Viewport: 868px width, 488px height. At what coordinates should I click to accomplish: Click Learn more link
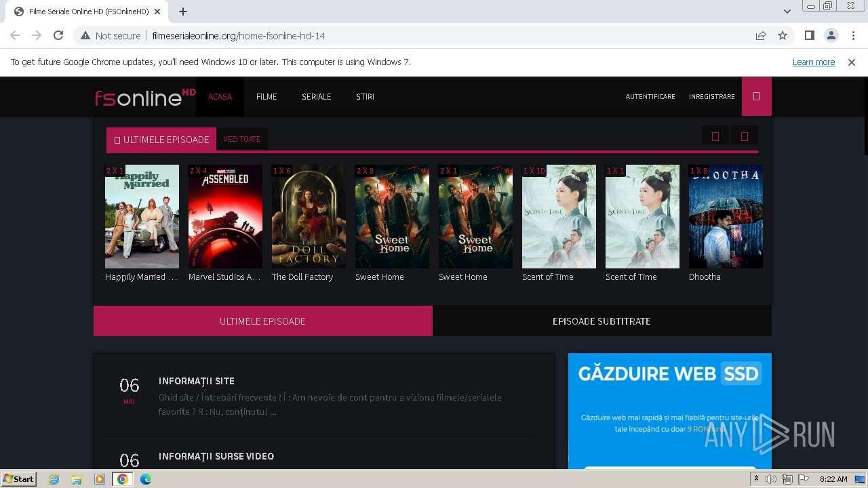pos(814,62)
